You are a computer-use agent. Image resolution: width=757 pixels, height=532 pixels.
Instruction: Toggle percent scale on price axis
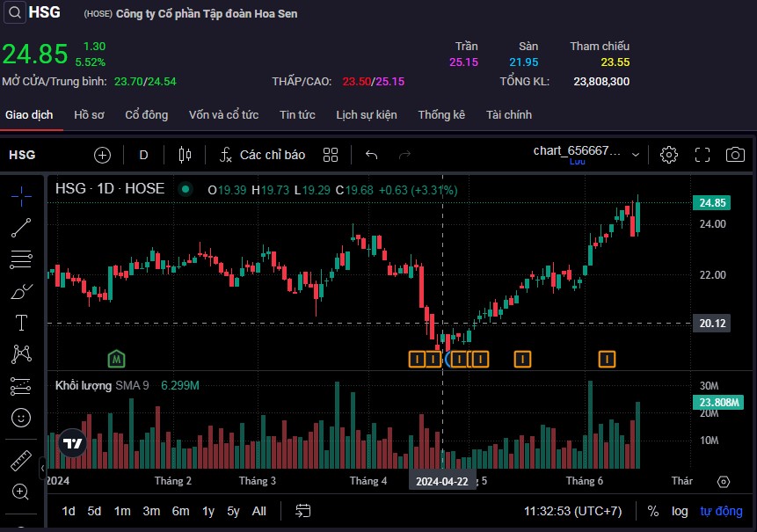click(653, 511)
